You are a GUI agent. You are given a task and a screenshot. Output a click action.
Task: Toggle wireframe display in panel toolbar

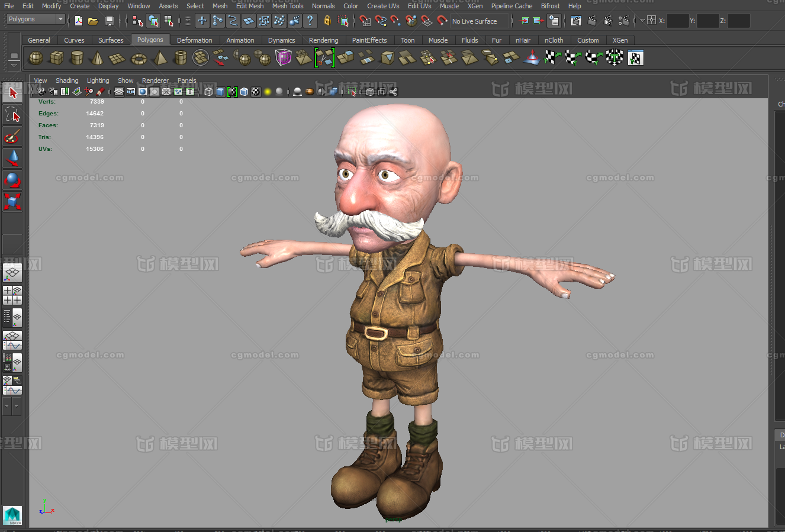point(208,92)
